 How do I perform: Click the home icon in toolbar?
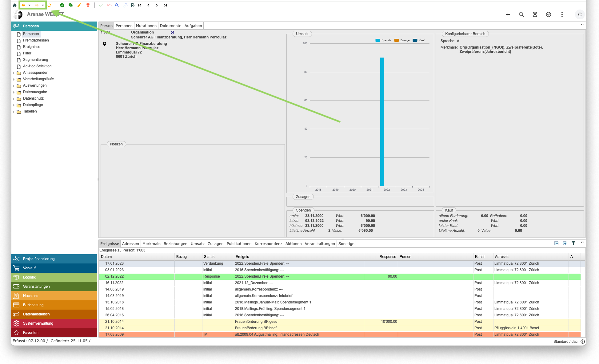point(15,5)
